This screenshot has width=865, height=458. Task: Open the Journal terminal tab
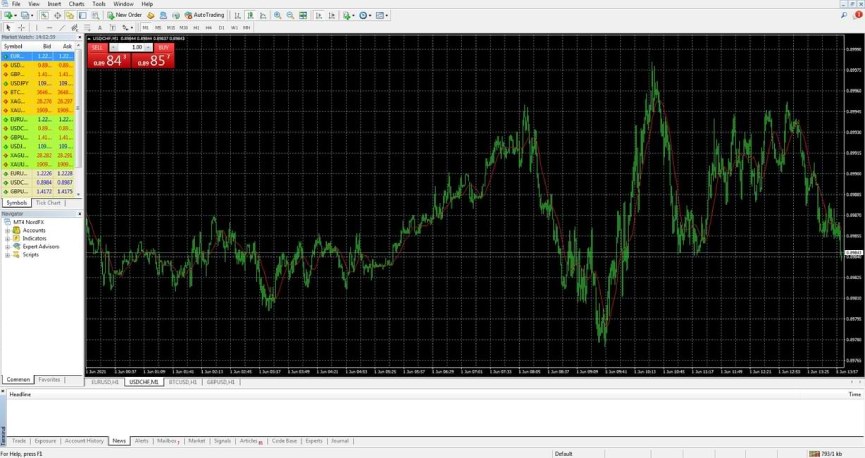pyautogui.click(x=340, y=441)
